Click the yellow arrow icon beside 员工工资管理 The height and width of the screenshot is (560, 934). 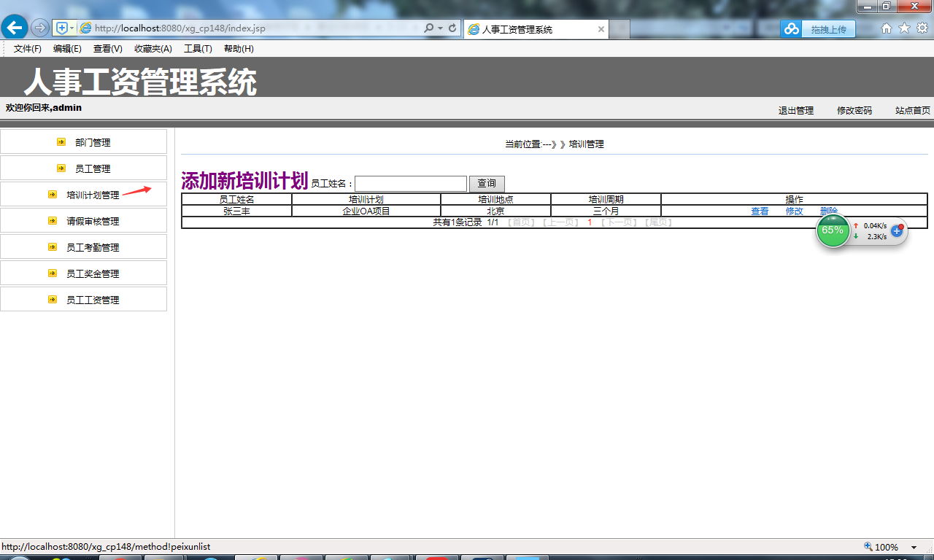point(53,300)
